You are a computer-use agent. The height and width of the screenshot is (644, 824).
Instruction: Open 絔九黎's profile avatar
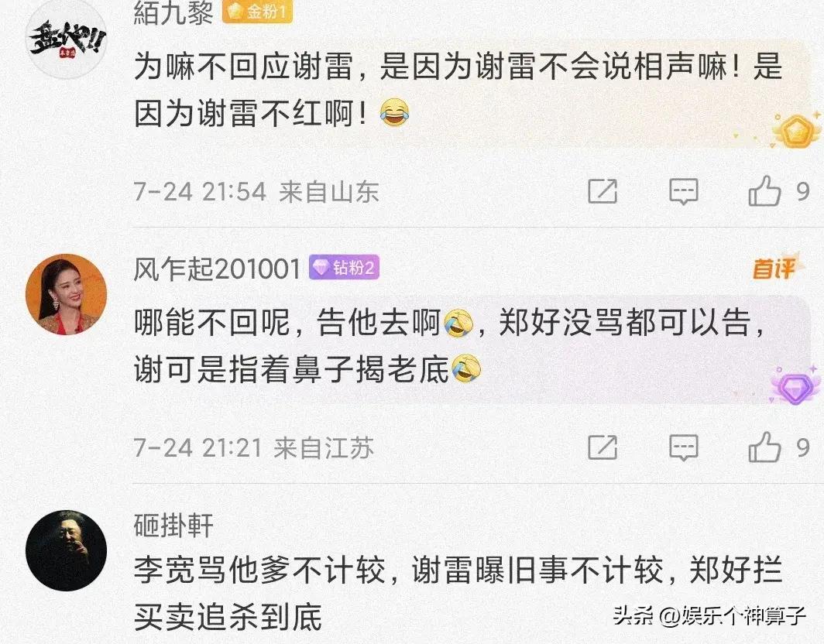[x=67, y=39]
